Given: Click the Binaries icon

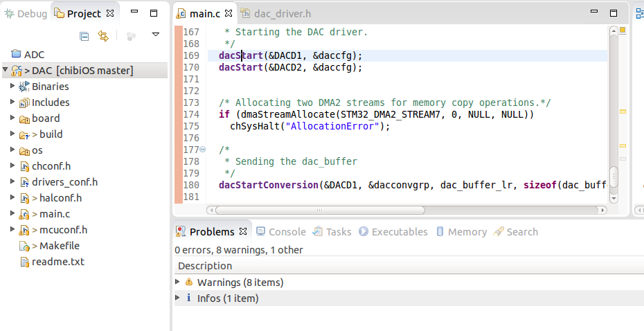Looking at the screenshot, I should click(x=24, y=87).
